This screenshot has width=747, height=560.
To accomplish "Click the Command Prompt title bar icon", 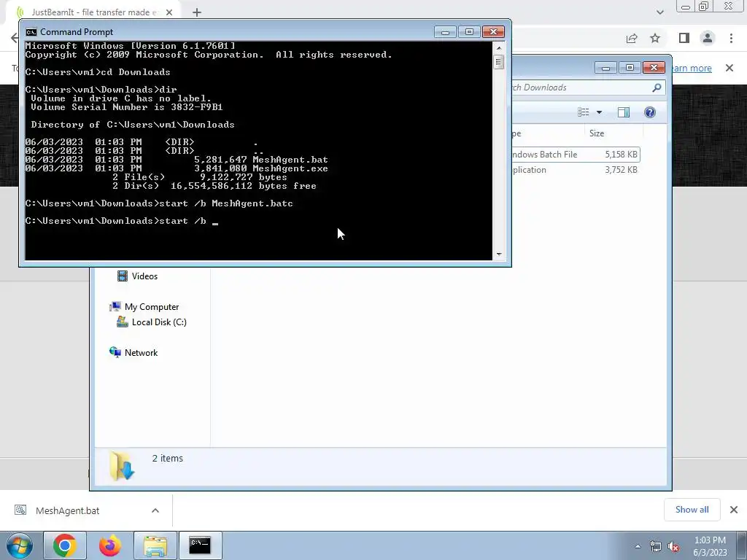I will pyautogui.click(x=31, y=32).
